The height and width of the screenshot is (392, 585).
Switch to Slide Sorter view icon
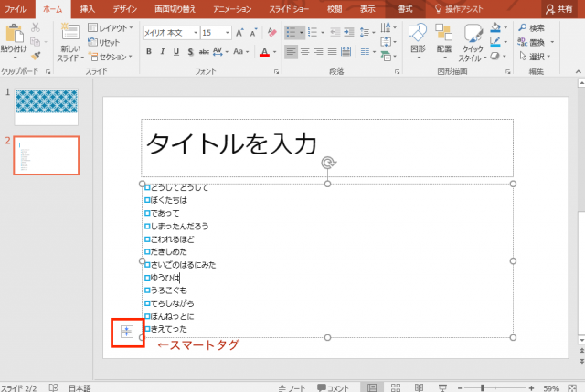click(394, 387)
